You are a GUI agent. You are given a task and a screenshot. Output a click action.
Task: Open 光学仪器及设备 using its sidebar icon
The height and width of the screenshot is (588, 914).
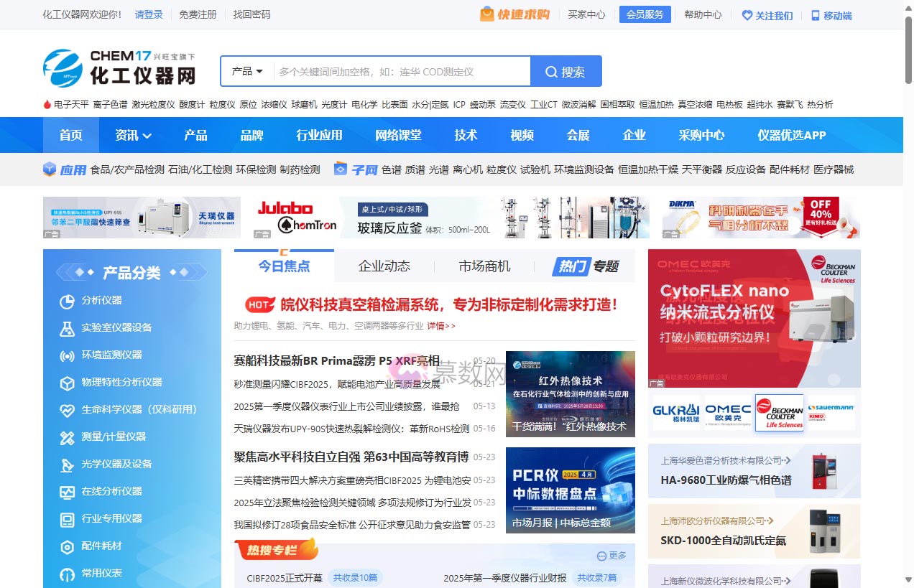pyautogui.click(x=68, y=465)
